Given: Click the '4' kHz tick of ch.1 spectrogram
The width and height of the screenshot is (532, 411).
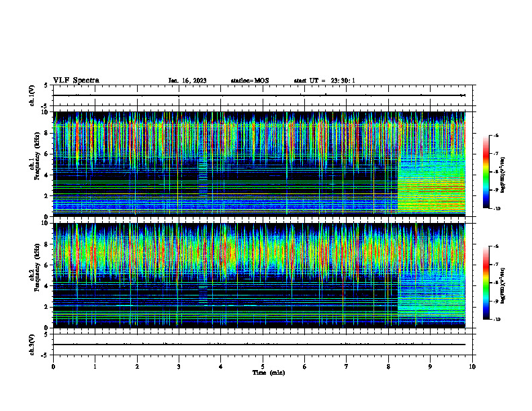Looking at the screenshot, I should click(47, 175).
